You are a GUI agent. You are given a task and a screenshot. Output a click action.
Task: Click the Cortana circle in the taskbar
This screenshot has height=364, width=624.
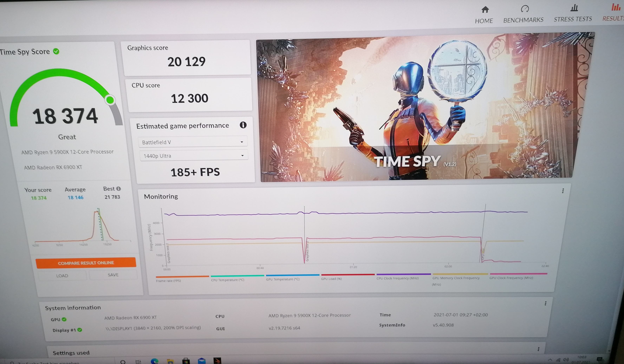[x=123, y=362]
